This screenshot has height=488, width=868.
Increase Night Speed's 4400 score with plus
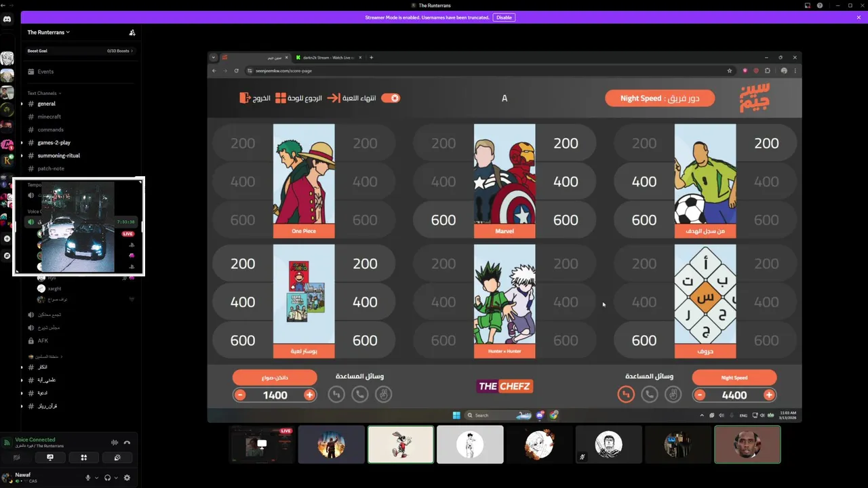[769, 395]
